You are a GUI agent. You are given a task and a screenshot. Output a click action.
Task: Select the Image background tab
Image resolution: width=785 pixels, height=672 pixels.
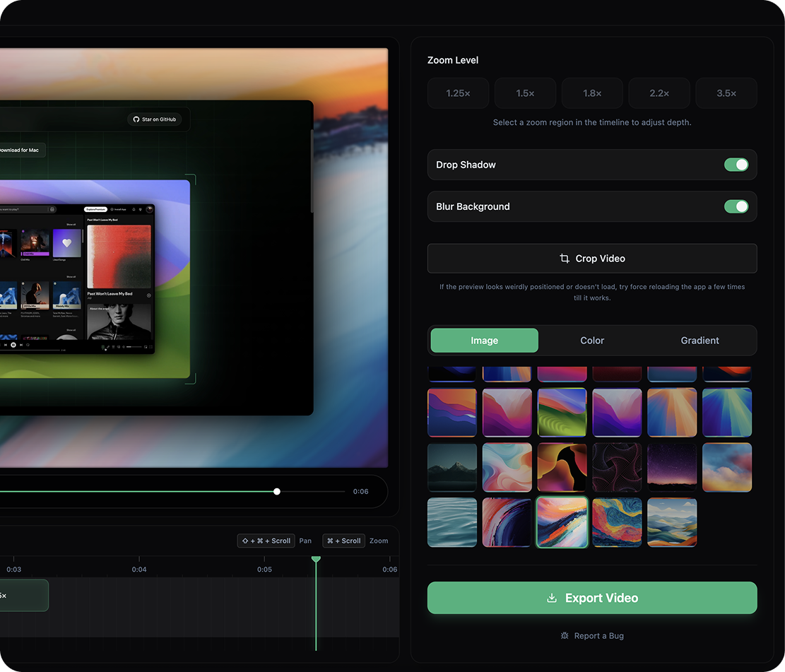coord(484,340)
